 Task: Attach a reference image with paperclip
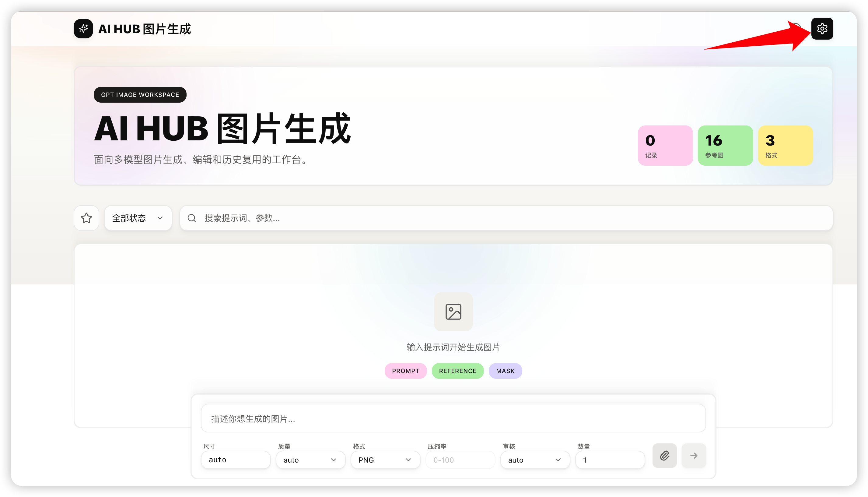click(x=664, y=455)
